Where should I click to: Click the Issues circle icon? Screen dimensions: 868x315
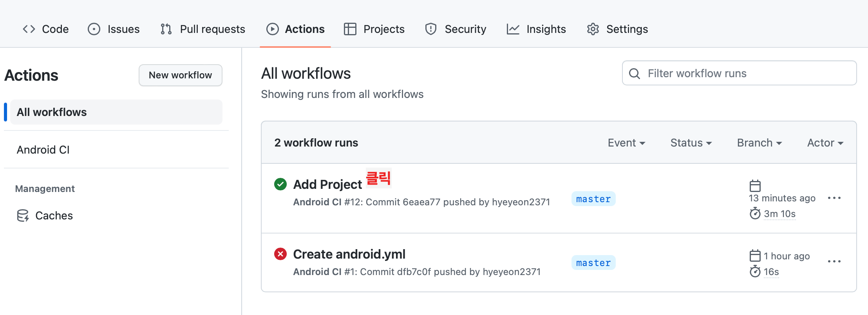94,29
